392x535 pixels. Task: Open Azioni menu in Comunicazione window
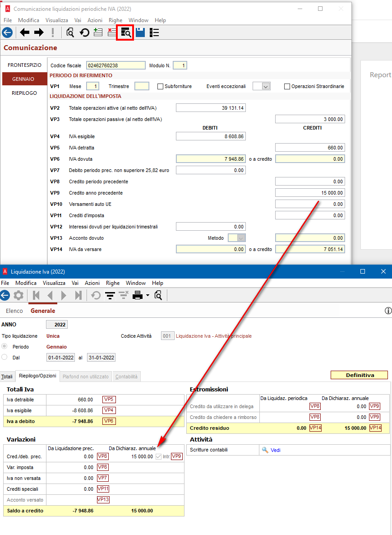coord(95,20)
